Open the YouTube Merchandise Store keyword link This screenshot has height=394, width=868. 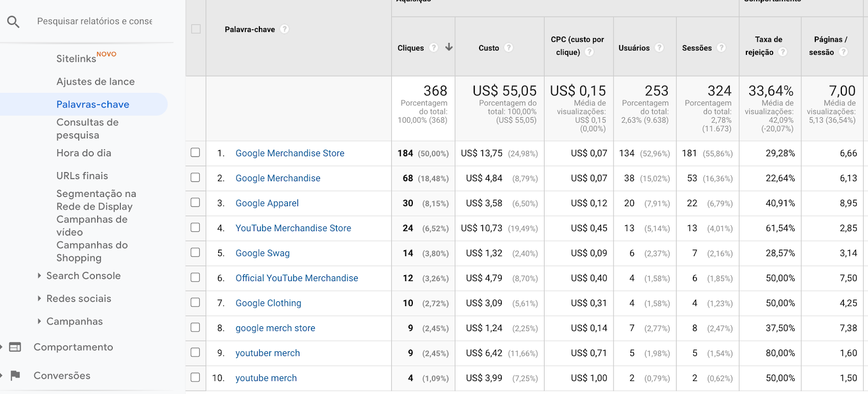click(x=293, y=228)
